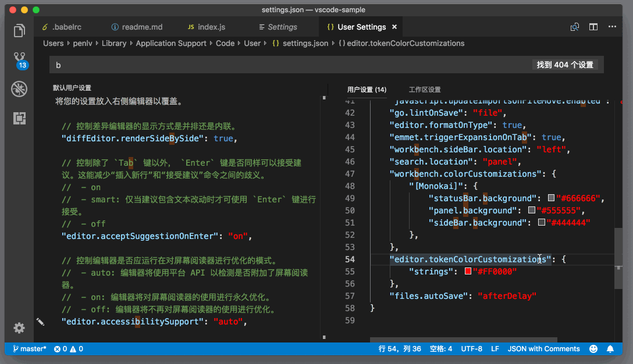Open notifications bell in status bar
Viewport: 633px width, 364px height.
(x=610, y=349)
